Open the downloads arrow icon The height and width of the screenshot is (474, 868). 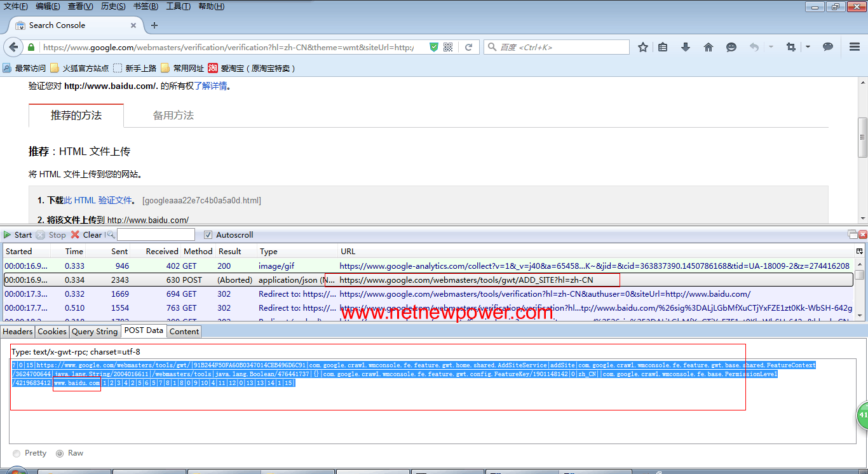[x=686, y=47]
